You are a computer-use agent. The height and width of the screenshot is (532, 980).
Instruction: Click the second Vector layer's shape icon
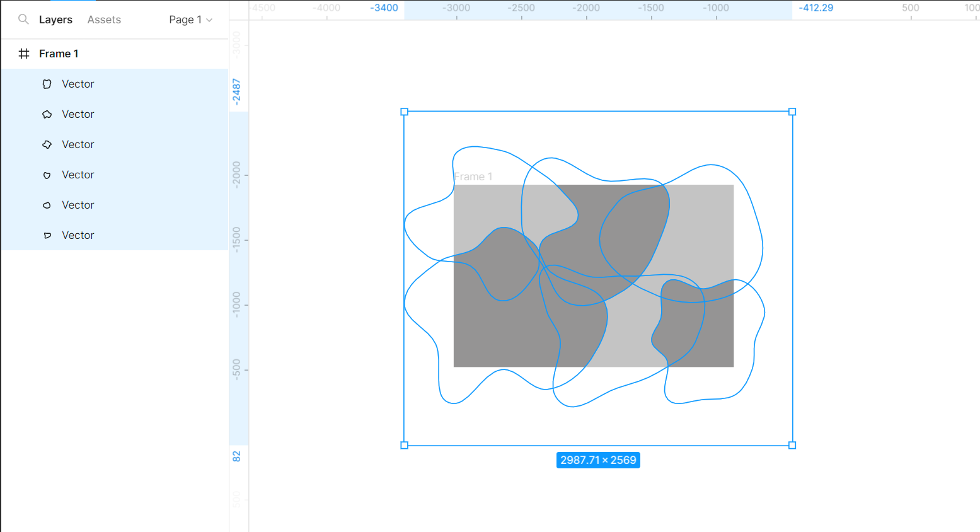click(x=47, y=114)
